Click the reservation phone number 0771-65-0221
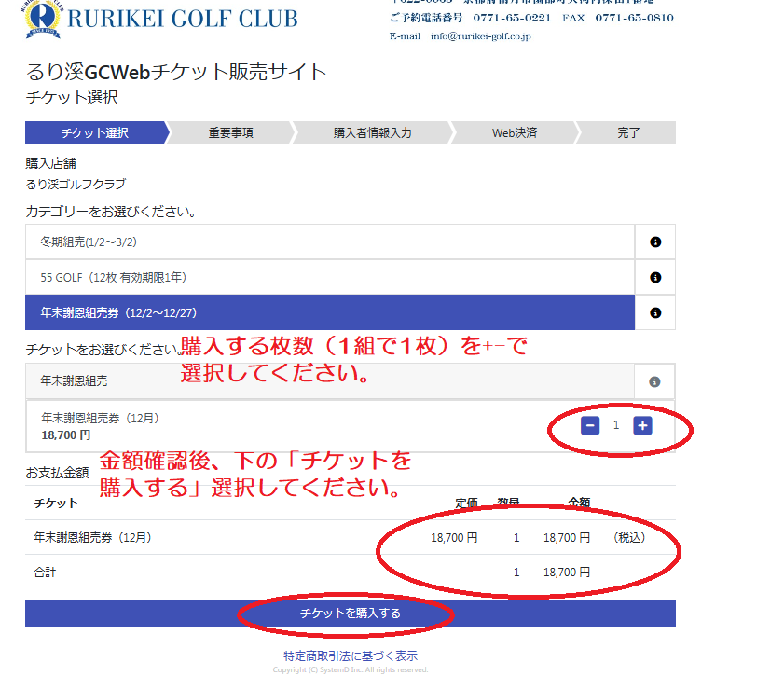Screen dimensions: 784x690 pos(512,18)
